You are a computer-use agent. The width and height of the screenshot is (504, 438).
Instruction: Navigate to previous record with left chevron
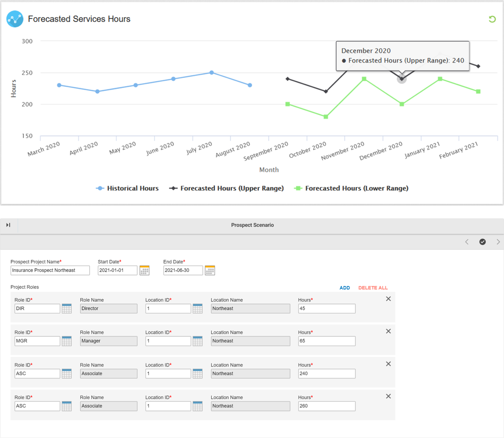(467, 242)
